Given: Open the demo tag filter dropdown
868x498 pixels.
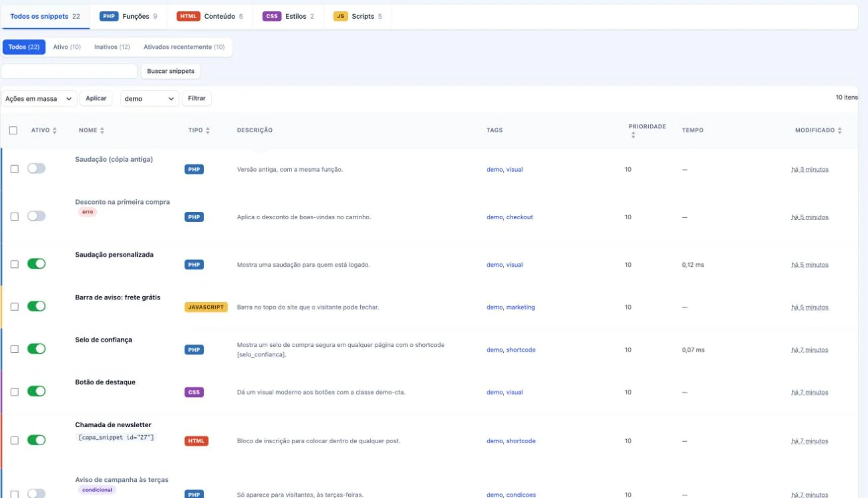Looking at the screenshot, I should (x=150, y=98).
